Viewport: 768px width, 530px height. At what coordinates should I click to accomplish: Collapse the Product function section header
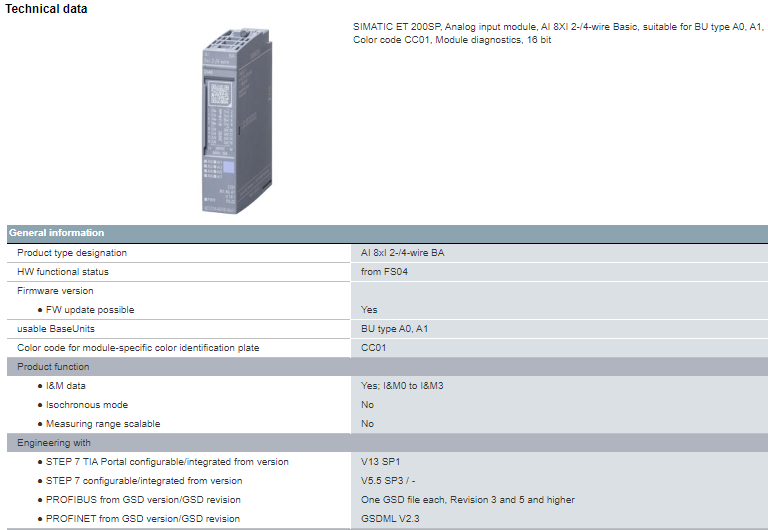(54, 367)
